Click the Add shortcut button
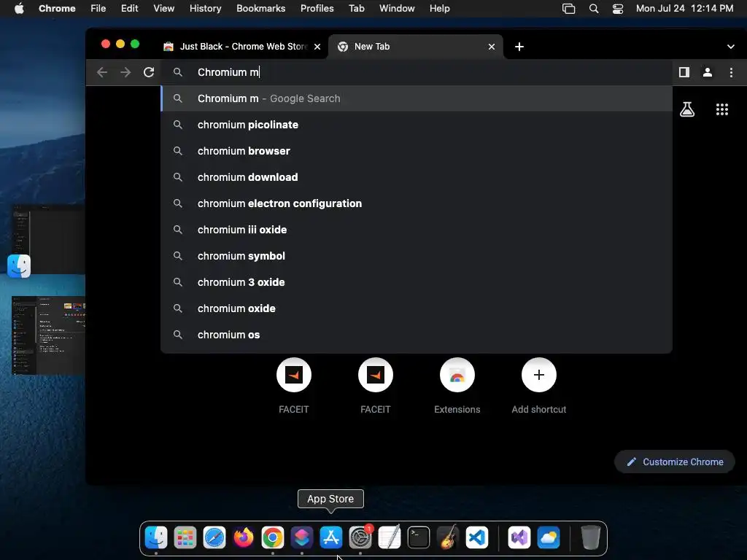The width and height of the screenshot is (747, 560). [x=539, y=376]
